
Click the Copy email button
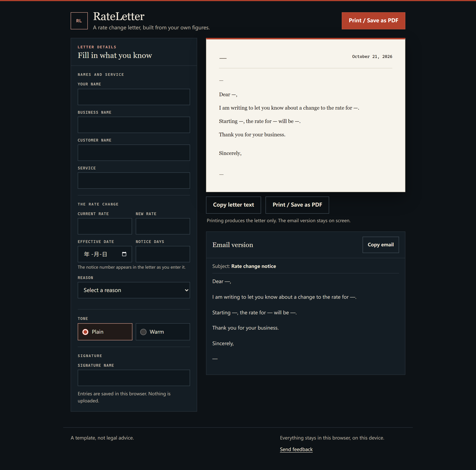(381, 245)
